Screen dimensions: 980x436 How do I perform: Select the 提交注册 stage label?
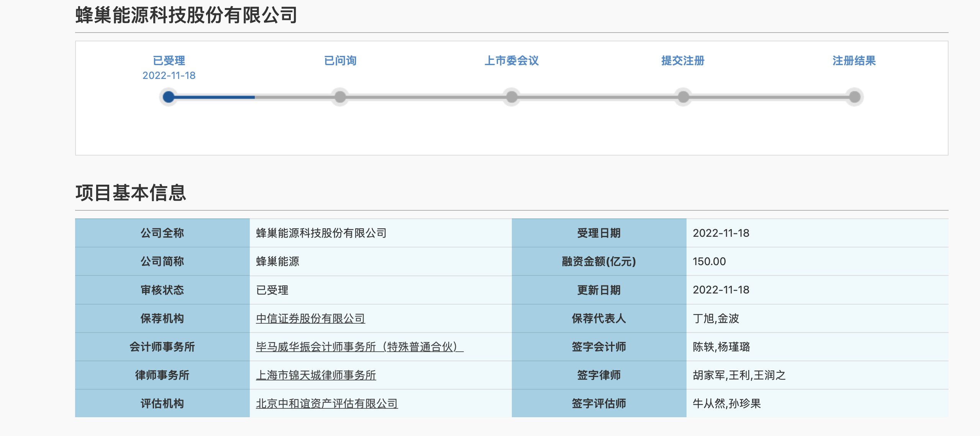pyautogui.click(x=683, y=61)
